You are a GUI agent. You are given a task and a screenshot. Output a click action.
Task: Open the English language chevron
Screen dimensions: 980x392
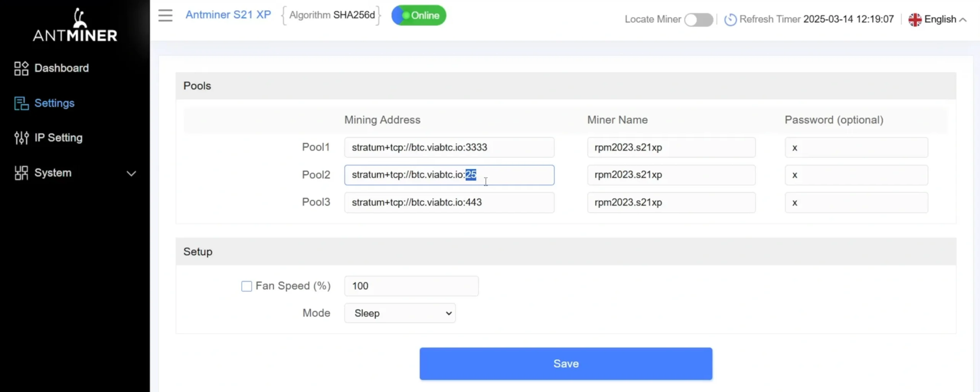point(963,20)
